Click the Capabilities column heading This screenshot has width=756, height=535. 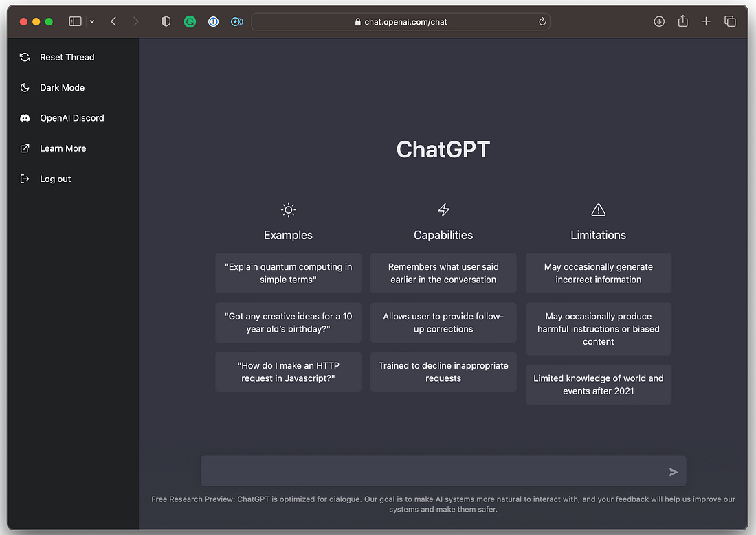443,235
